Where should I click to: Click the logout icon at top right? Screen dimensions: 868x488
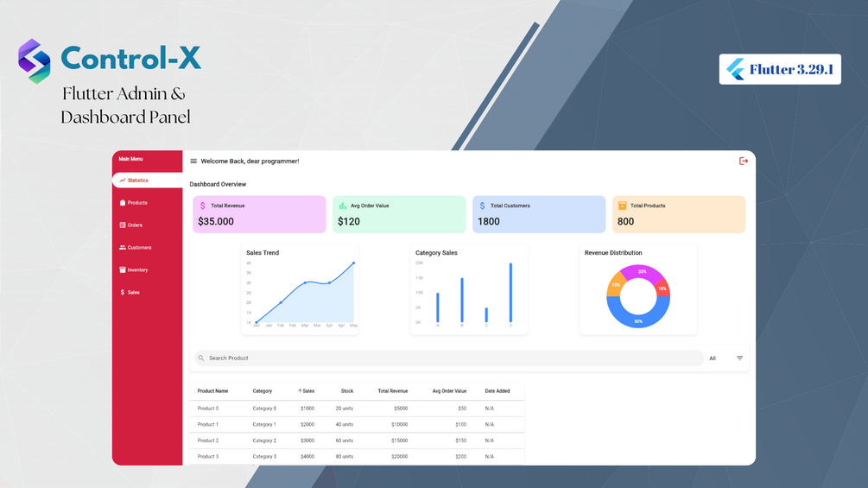(744, 161)
